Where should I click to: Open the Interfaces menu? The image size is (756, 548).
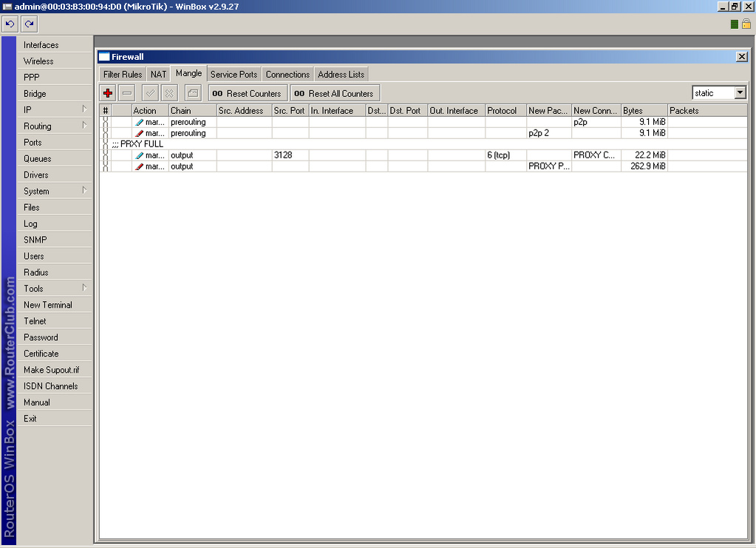coord(55,45)
